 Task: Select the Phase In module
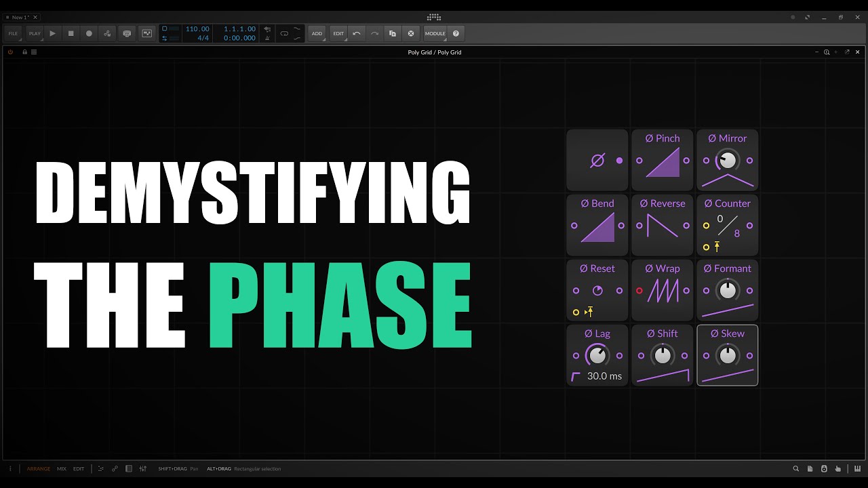click(597, 161)
